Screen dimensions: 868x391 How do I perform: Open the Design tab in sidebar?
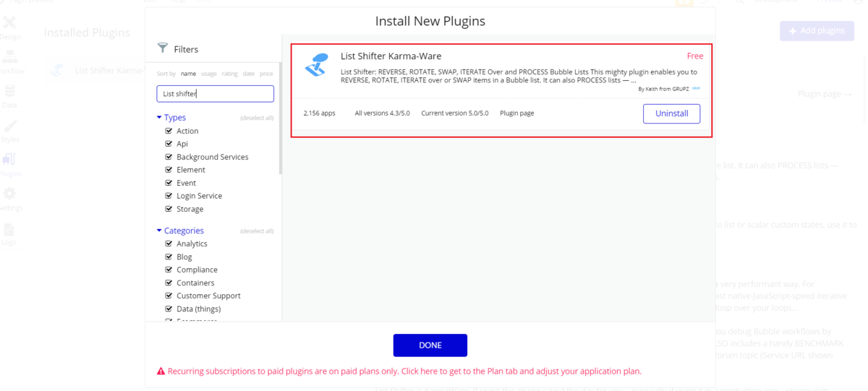point(10,29)
